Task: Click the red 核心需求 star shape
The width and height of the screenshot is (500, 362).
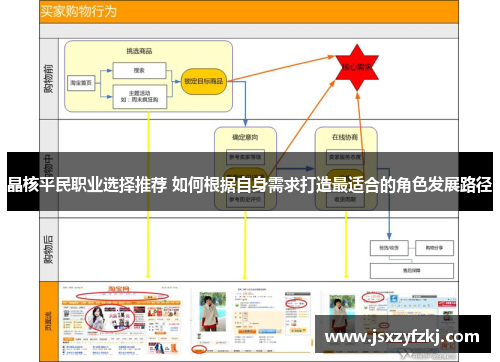Action: [357, 68]
